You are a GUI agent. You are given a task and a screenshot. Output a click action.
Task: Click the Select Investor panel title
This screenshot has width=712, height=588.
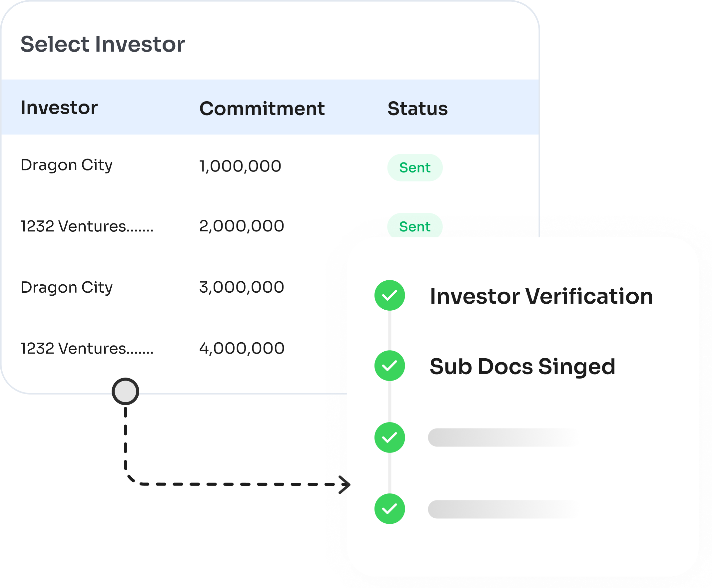coord(103,44)
